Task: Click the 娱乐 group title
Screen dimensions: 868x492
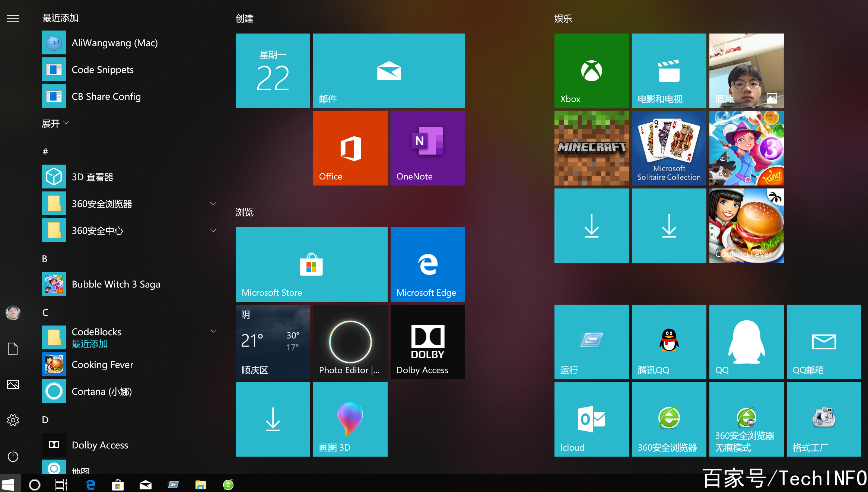Action: [x=563, y=19]
